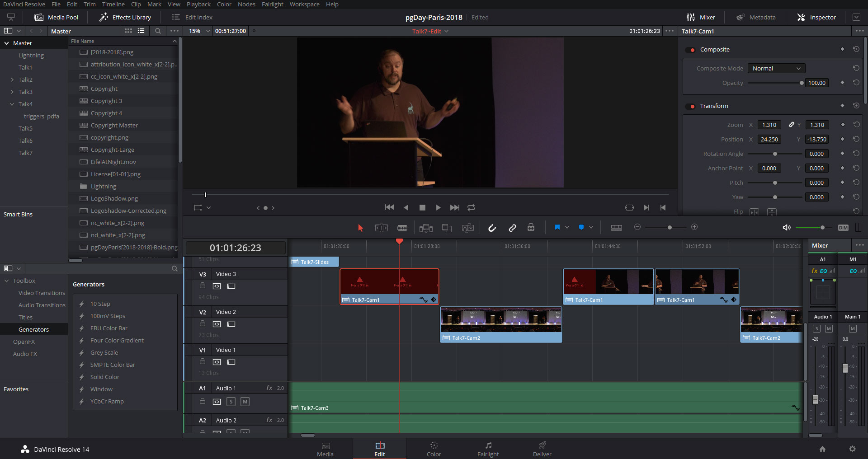Collapse the Talk4 bin
This screenshot has width=868, height=459.
(x=12, y=104)
